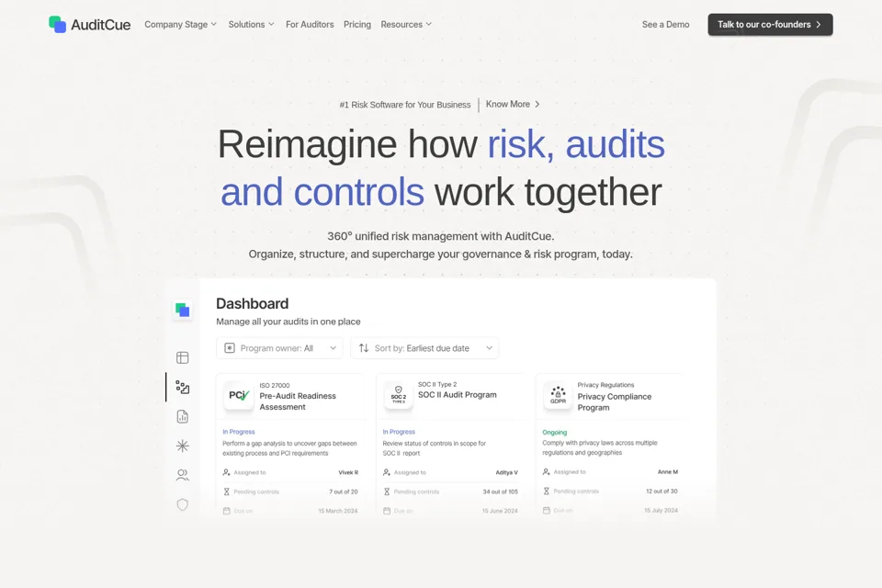The width and height of the screenshot is (882, 588).
Task: Click hourglass icon on Pre-Audit card
Action: (x=226, y=492)
